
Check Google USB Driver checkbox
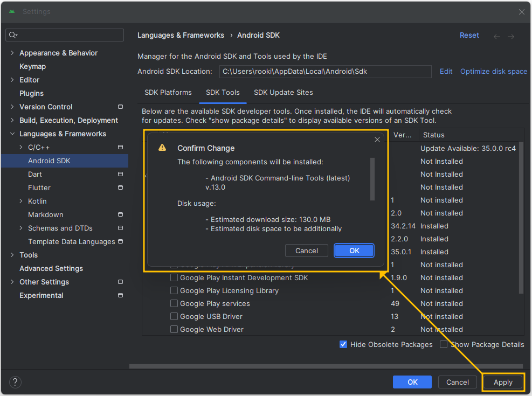point(174,316)
